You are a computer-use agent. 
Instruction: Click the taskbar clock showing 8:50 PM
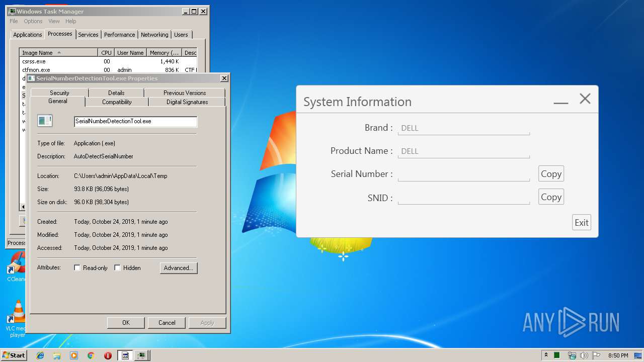[618, 355]
